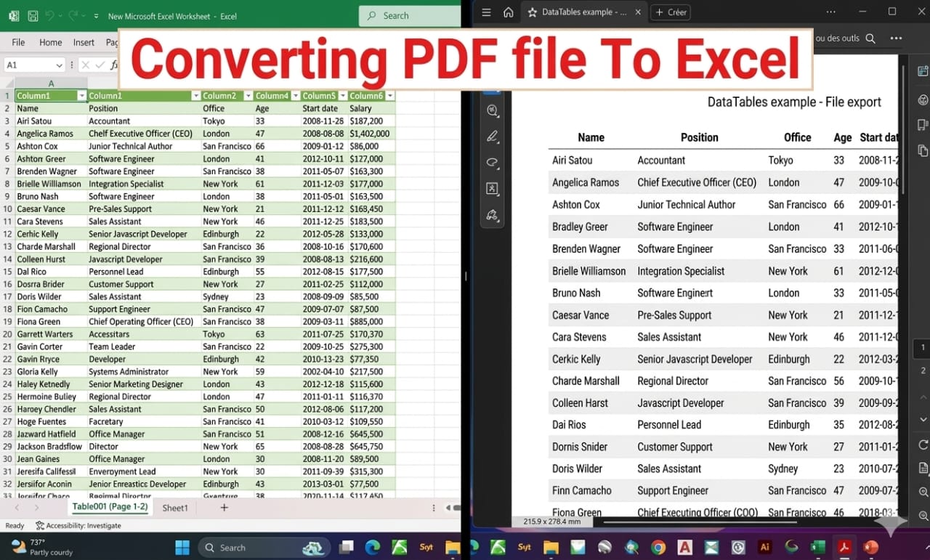Select the zoom magnifier tool in Acrobat
Screen dimensions: 930x560
point(493,110)
